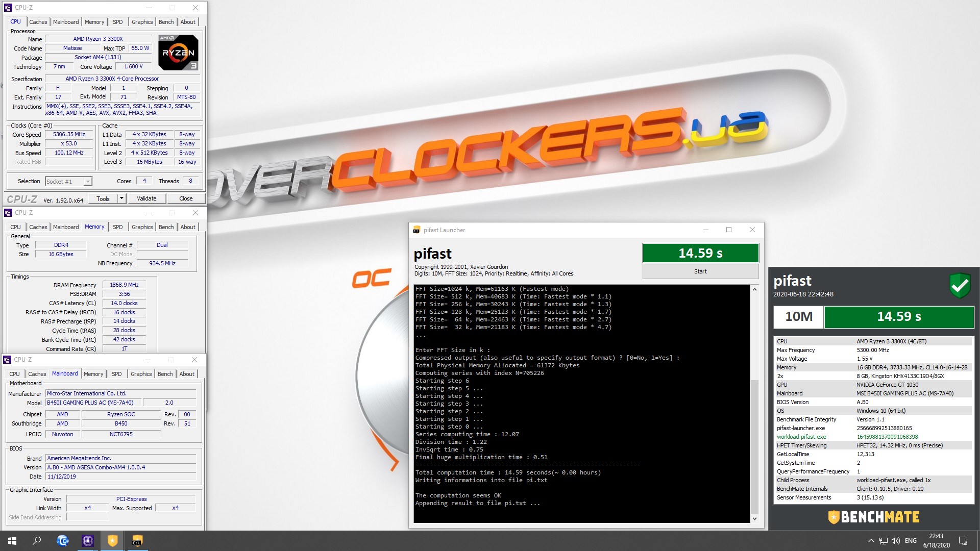Image resolution: width=980 pixels, height=551 pixels.
Task: Click Core Voltage value 1.600 V
Action: tap(134, 67)
